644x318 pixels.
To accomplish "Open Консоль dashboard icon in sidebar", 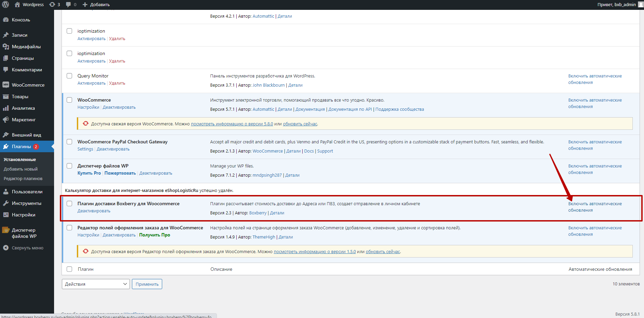I will tap(6, 20).
